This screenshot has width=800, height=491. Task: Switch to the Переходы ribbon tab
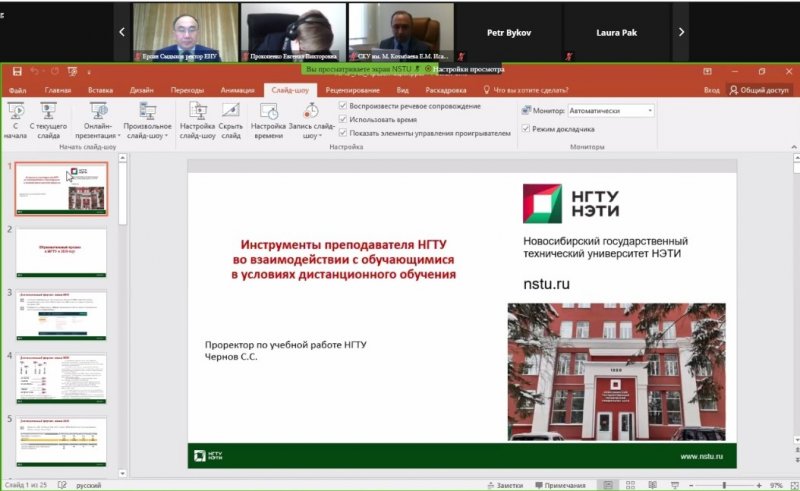point(187,90)
